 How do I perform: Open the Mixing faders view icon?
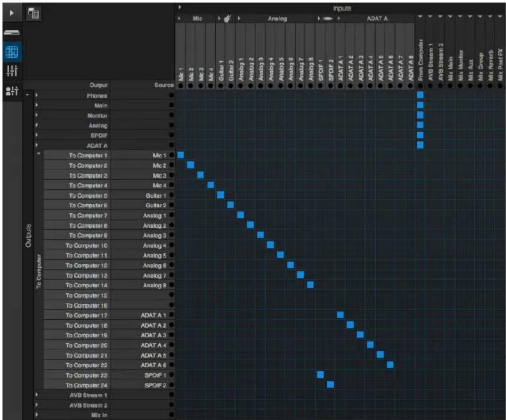[x=12, y=71]
